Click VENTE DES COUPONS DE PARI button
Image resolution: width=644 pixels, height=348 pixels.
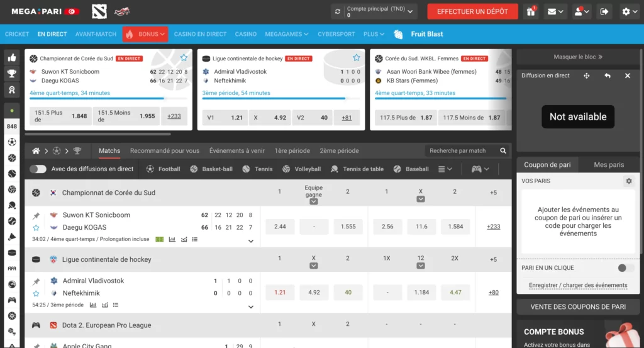click(578, 306)
